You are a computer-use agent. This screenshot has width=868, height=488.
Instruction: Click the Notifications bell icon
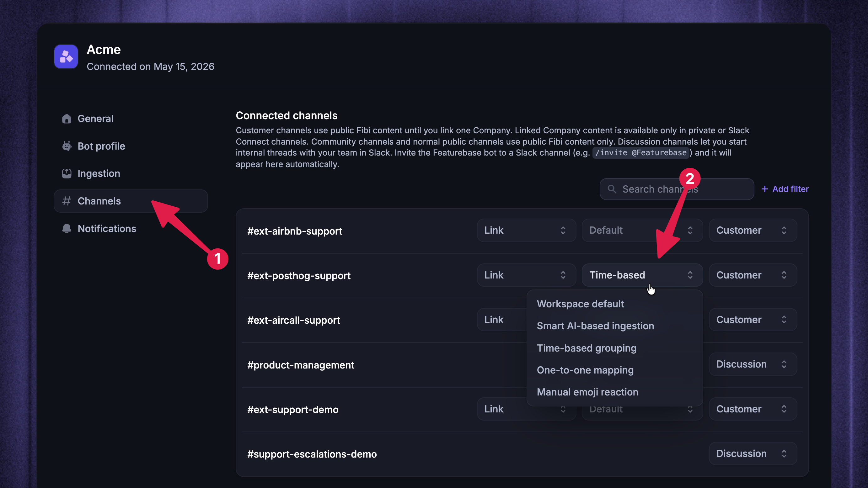click(x=67, y=229)
